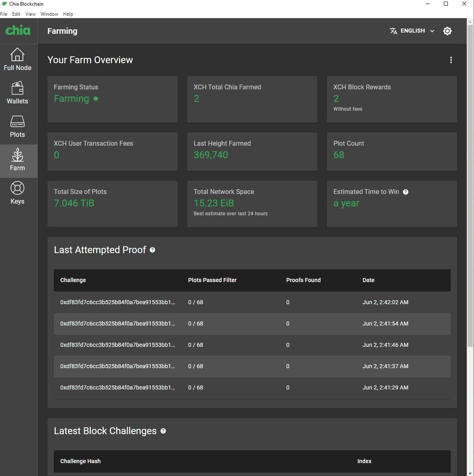Click the Plots Passed Filter column header

tap(212, 280)
